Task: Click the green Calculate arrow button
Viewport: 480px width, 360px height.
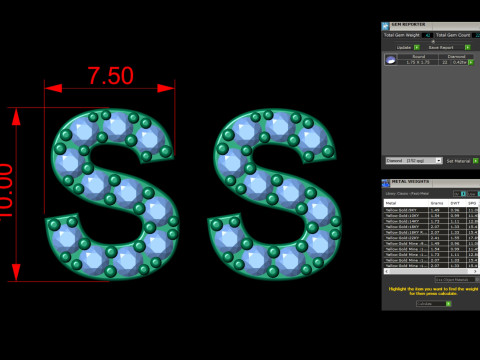Action: pos(449,304)
